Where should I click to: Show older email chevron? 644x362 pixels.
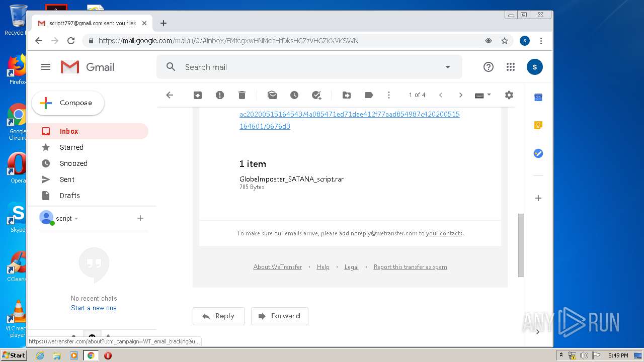click(460, 95)
